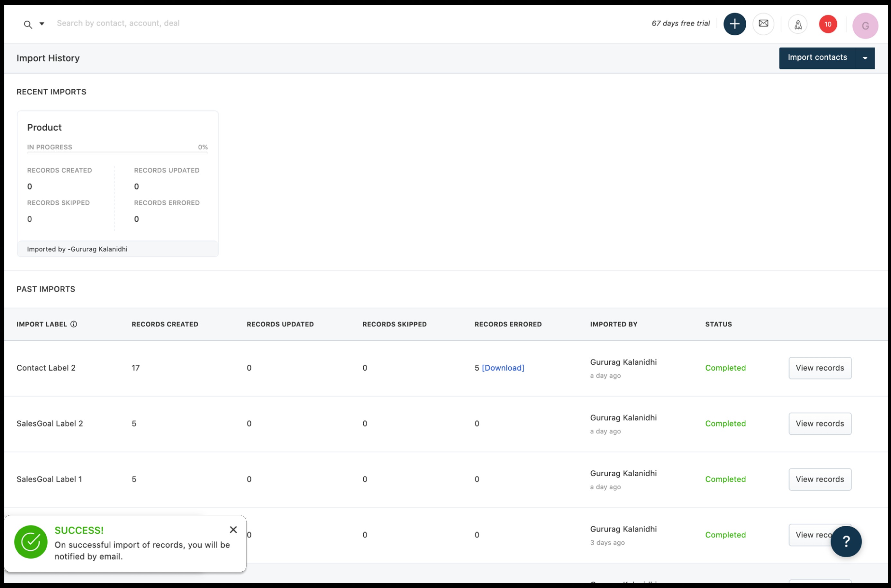This screenshot has width=891, height=588.
Task: Click Completed status for SalesGoal Label 2
Action: point(725,423)
